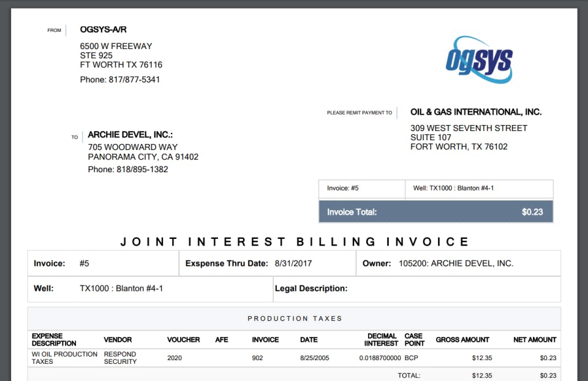588x381 pixels.
Task: Click the Well: TX1000 : Blanton #4-1 summary cell
Action: coord(479,188)
